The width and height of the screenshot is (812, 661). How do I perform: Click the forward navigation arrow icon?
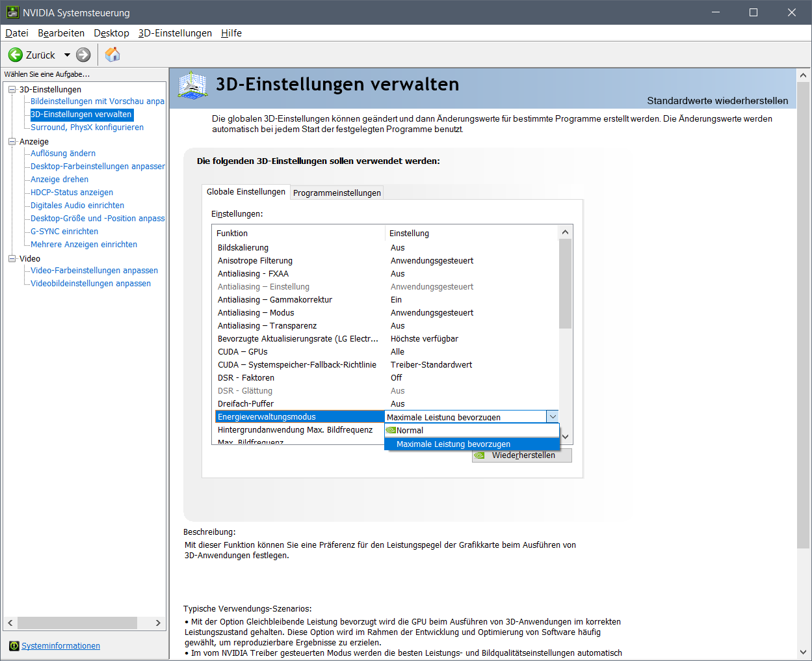tap(83, 55)
